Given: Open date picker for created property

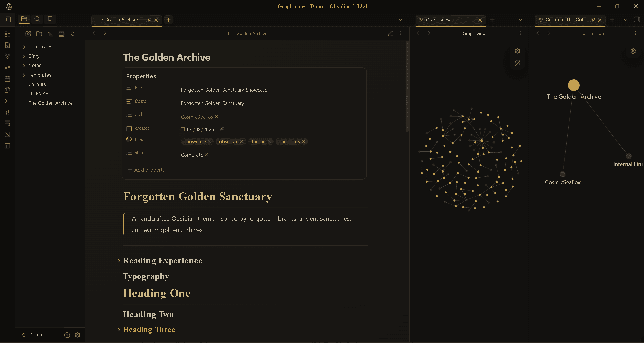Looking at the screenshot, I should 183,129.
